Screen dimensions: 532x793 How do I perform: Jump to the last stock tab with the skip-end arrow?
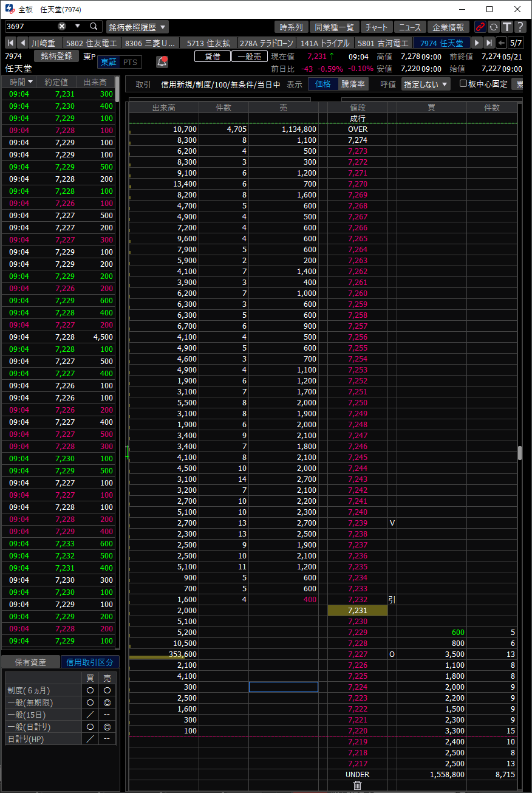pos(489,43)
